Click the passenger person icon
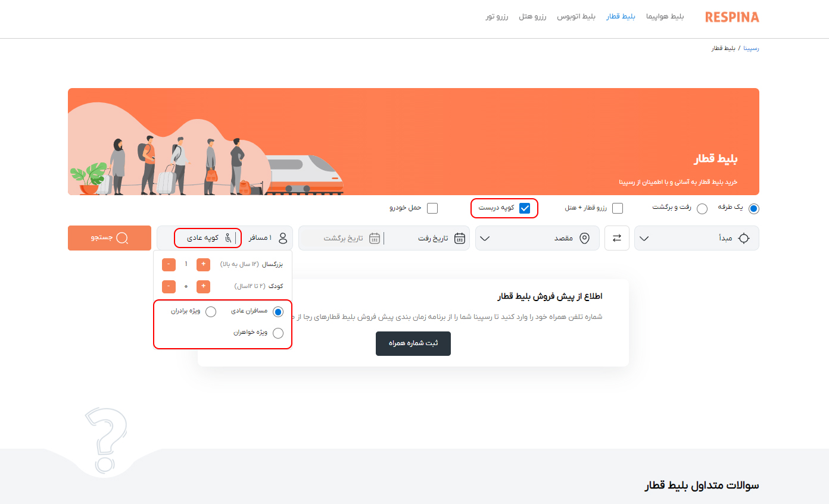Image resolution: width=829 pixels, height=504 pixels. click(283, 238)
